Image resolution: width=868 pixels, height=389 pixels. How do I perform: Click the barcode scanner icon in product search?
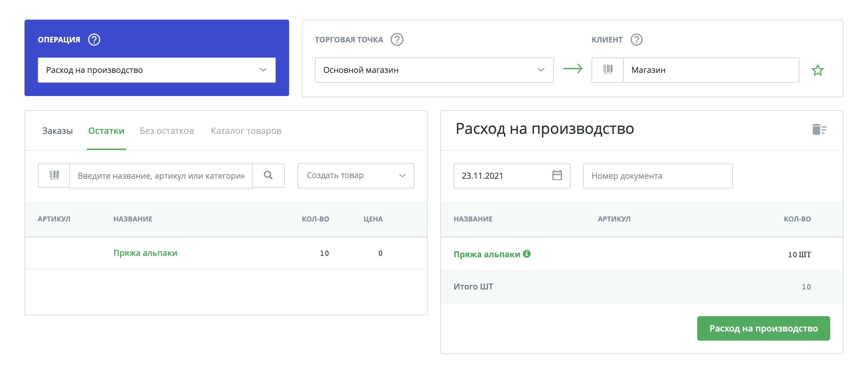54,175
